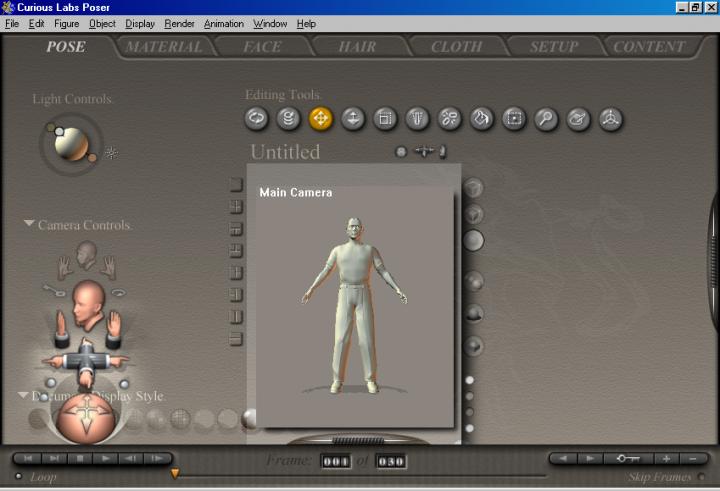This screenshot has height=491, width=720.
Task: Select the Scale editing tool
Action: (385, 119)
